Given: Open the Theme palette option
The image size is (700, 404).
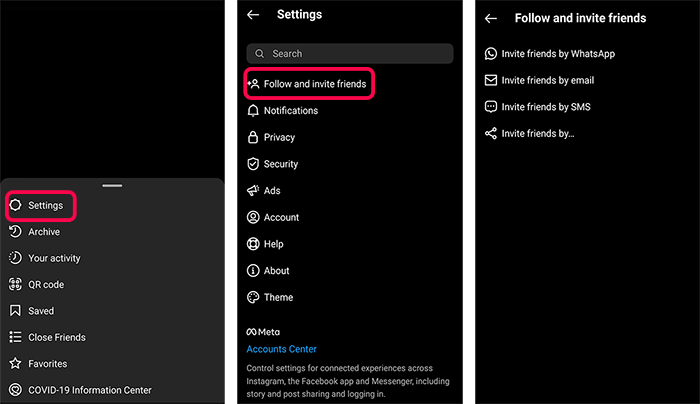Looking at the screenshot, I should pyautogui.click(x=270, y=297).
